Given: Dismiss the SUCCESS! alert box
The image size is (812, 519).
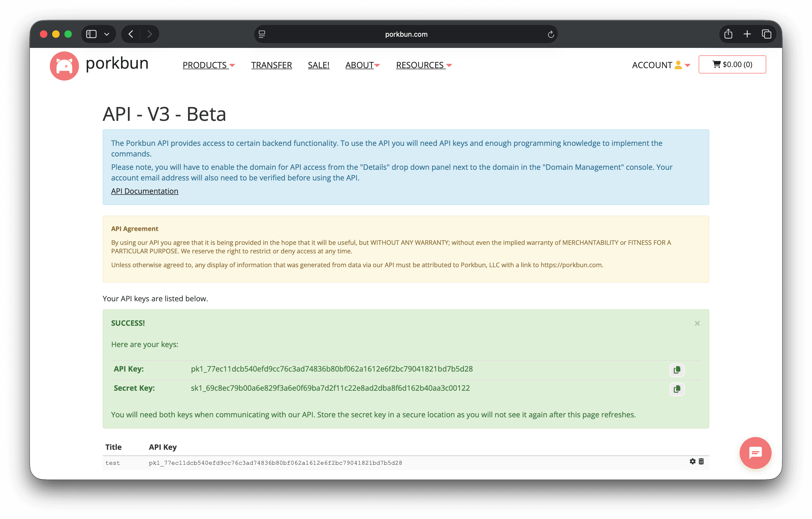Looking at the screenshot, I should pyautogui.click(x=697, y=323).
